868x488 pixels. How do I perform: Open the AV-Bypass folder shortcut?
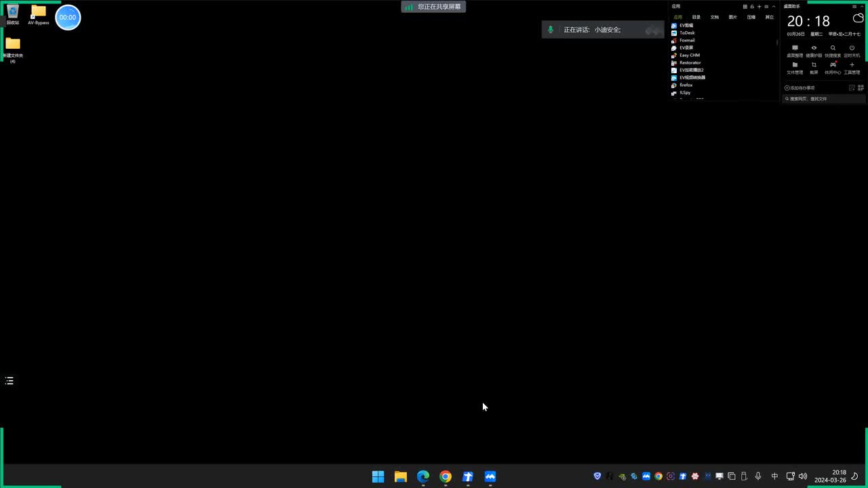click(x=38, y=14)
